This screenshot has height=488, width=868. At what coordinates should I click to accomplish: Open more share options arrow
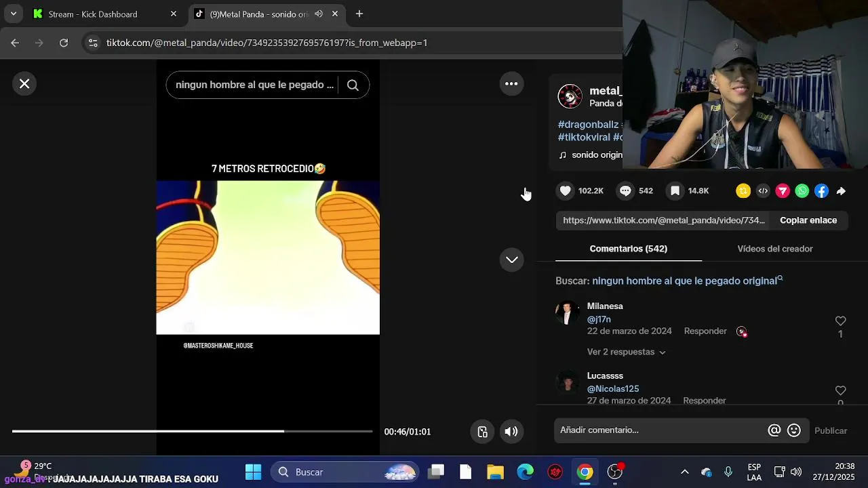click(841, 191)
